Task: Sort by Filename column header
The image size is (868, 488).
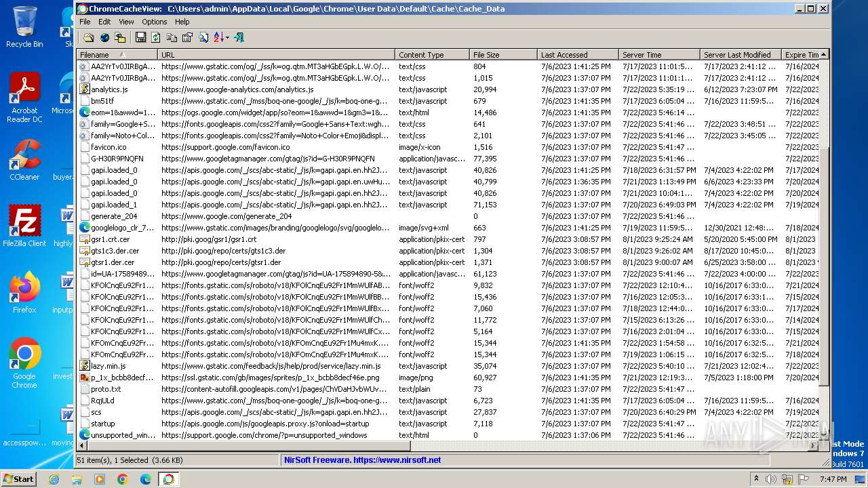Action: click(x=117, y=55)
